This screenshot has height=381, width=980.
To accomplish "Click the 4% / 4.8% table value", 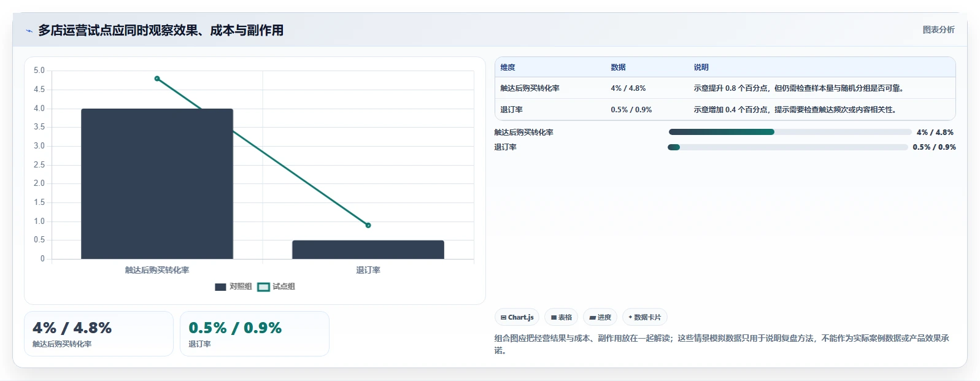I will coord(628,88).
